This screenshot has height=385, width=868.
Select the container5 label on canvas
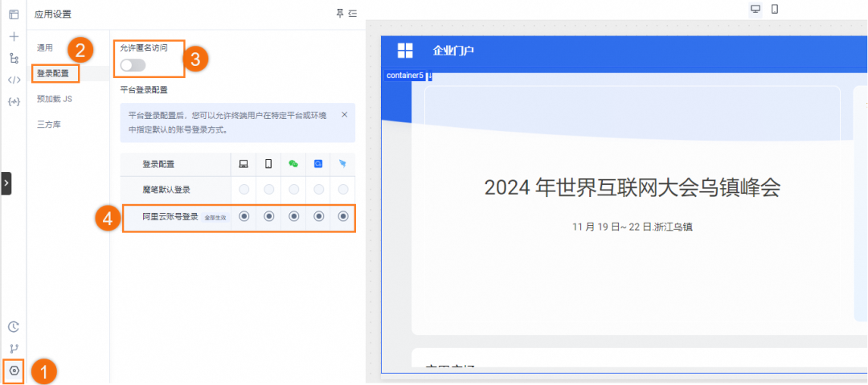click(x=404, y=76)
